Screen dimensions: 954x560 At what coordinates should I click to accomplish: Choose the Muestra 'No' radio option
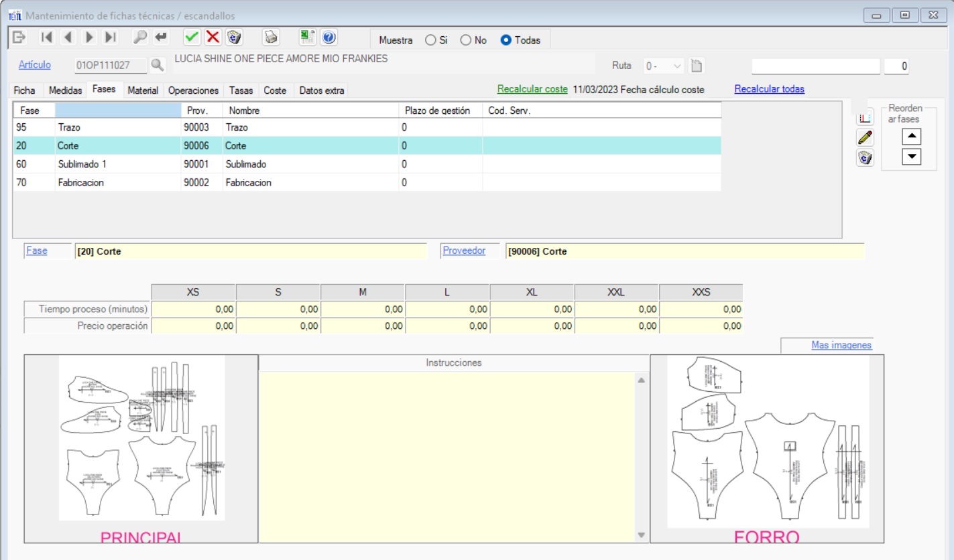coord(466,40)
